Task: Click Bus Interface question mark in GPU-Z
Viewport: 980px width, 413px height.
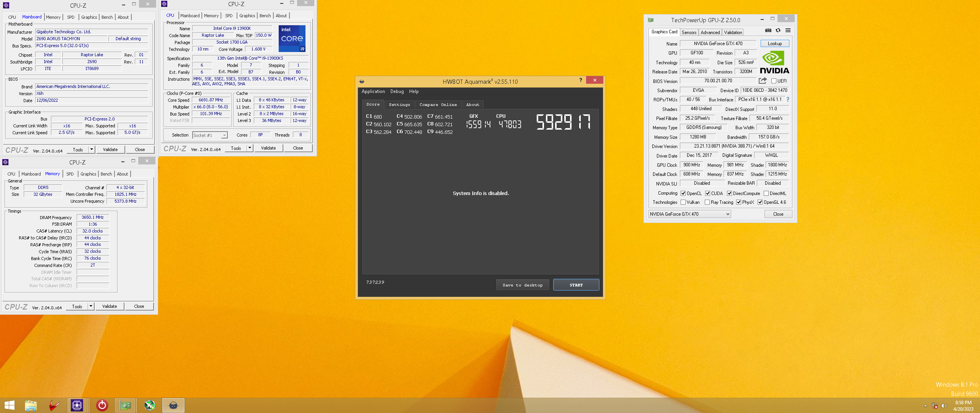Action: pyautogui.click(x=787, y=99)
